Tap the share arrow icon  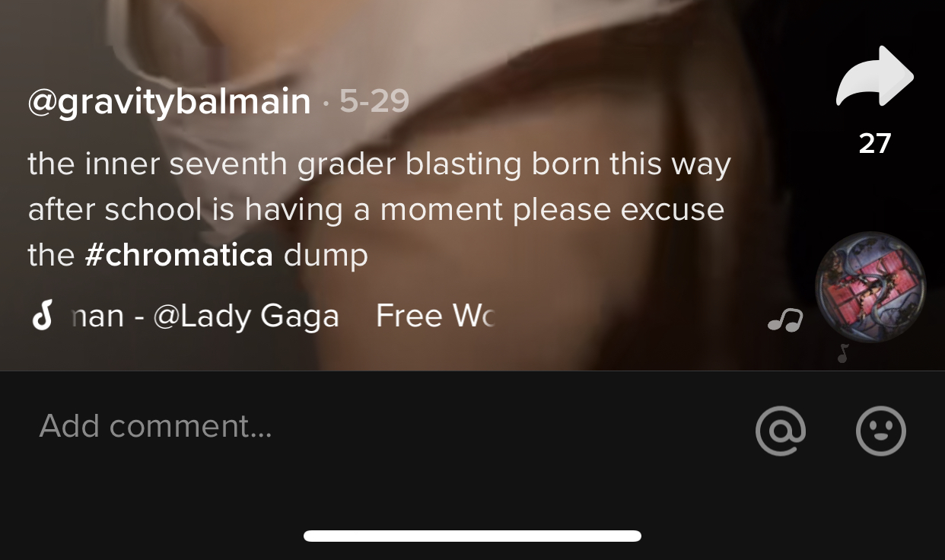tap(875, 76)
